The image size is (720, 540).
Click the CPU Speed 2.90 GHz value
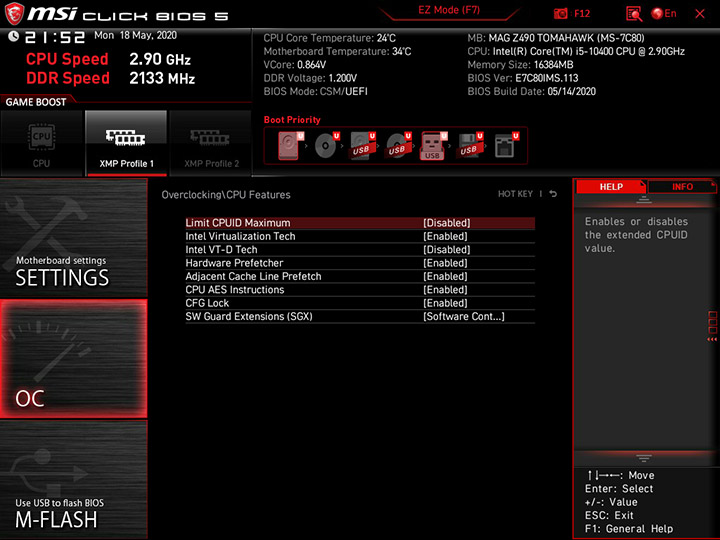click(x=160, y=59)
